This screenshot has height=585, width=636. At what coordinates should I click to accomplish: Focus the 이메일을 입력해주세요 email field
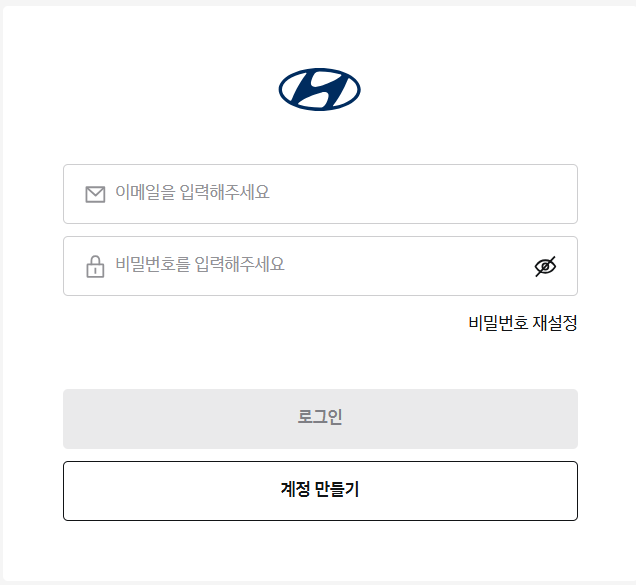320,194
